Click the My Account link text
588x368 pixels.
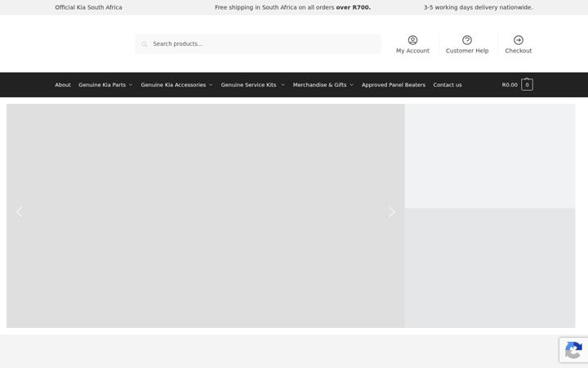[412, 51]
